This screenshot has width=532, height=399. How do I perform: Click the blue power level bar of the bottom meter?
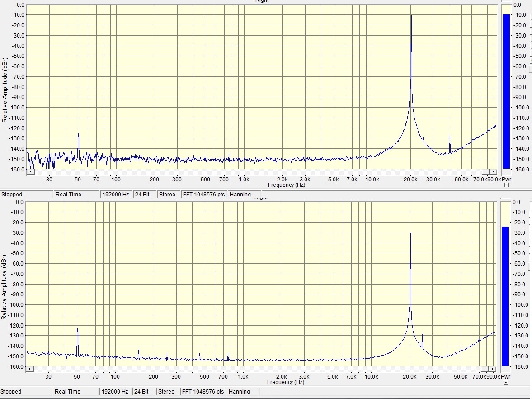coord(505,296)
